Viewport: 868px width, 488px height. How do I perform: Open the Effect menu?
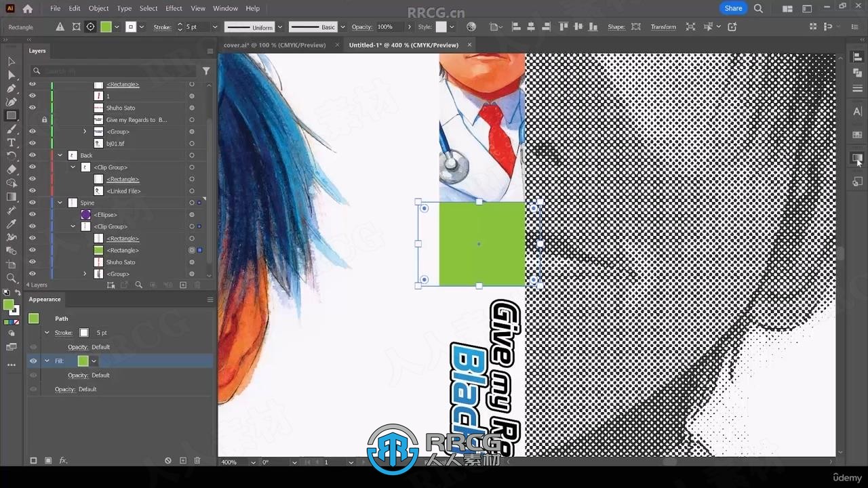174,8
